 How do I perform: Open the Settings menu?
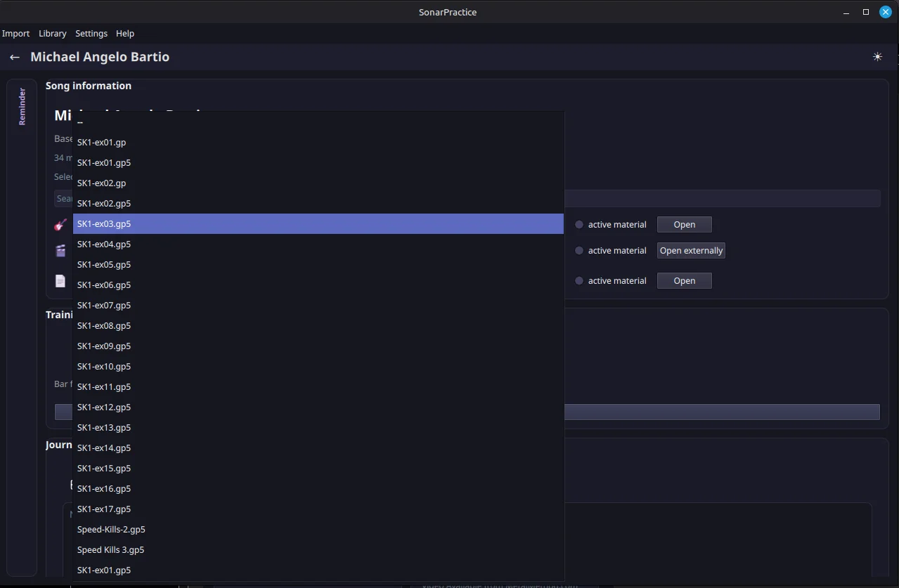[91, 33]
